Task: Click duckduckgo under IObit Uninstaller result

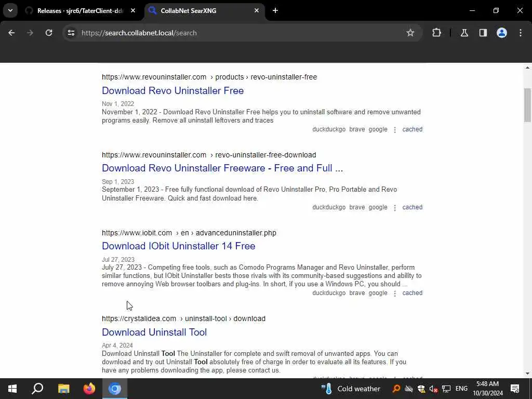Action: [329, 293]
